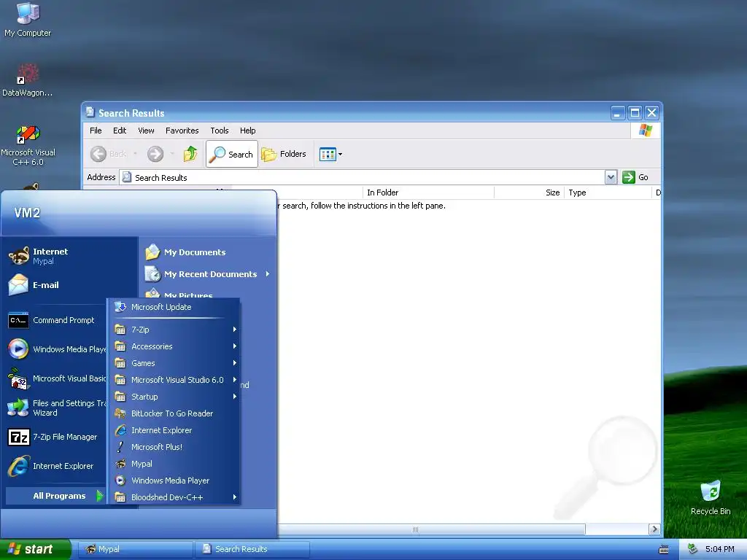Sort by the Type column header
Viewport: 747px width, 560px height.
[x=608, y=192]
